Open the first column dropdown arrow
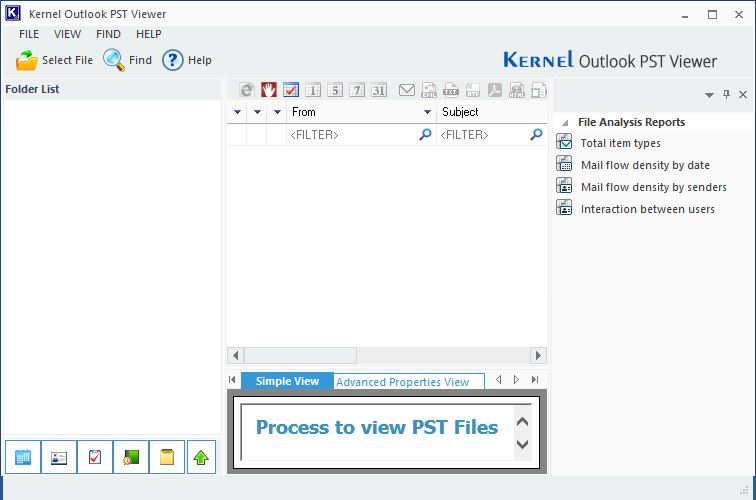The width and height of the screenshot is (756, 500). [x=237, y=112]
